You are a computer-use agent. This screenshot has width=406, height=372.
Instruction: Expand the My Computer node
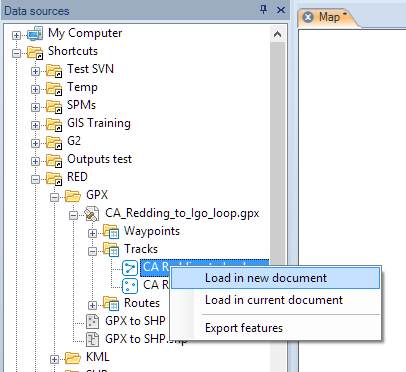click(16, 35)
